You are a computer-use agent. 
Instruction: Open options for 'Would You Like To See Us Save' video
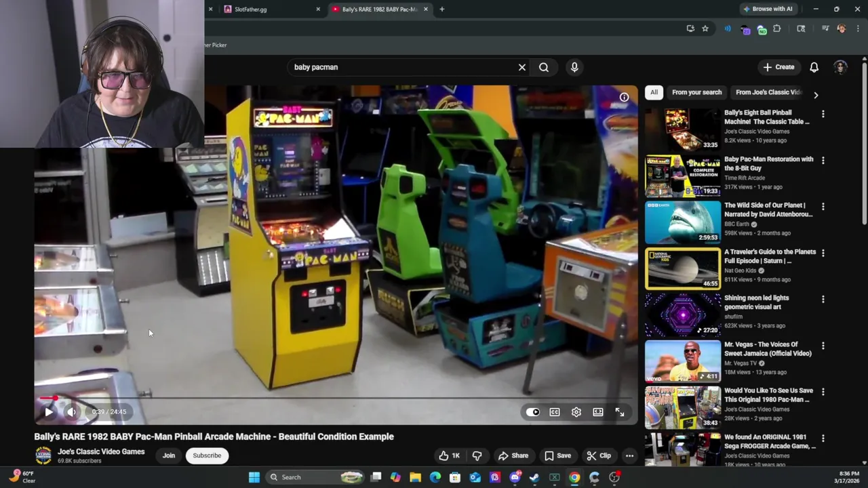click(823, 392)
